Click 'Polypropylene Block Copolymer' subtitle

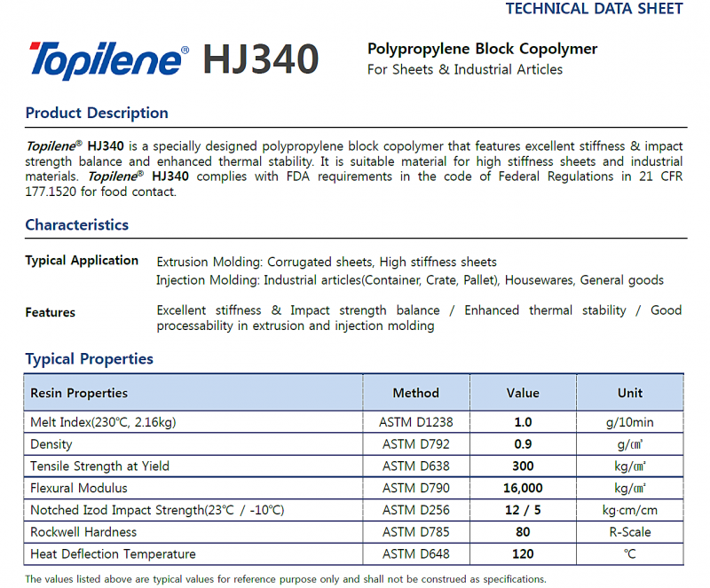click(482, 49)
